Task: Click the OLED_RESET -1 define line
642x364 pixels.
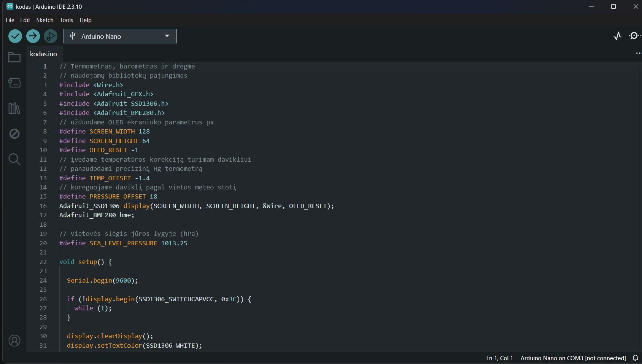Action: coord(99,150)
